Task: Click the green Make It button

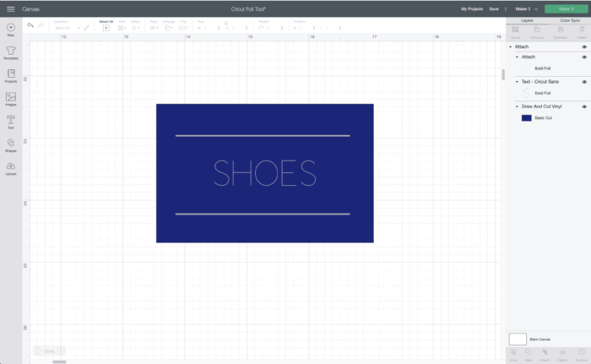Action: pyautogui.click(x=566, y=8)
